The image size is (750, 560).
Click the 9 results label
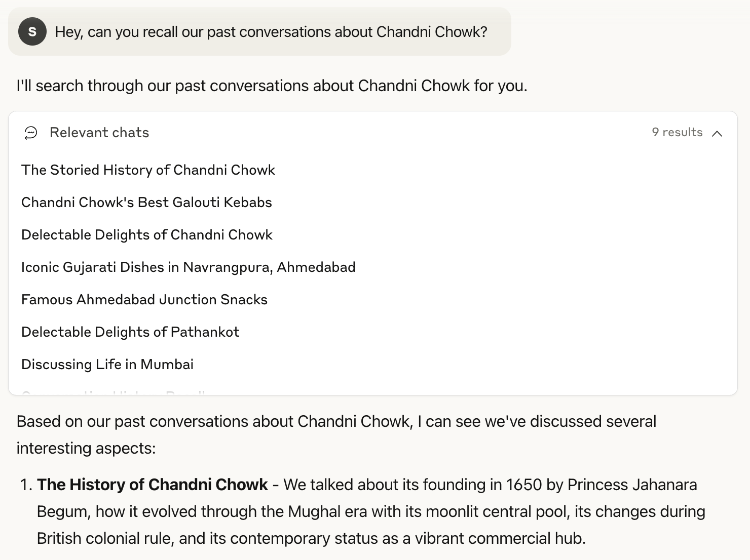tap(678, 132)
